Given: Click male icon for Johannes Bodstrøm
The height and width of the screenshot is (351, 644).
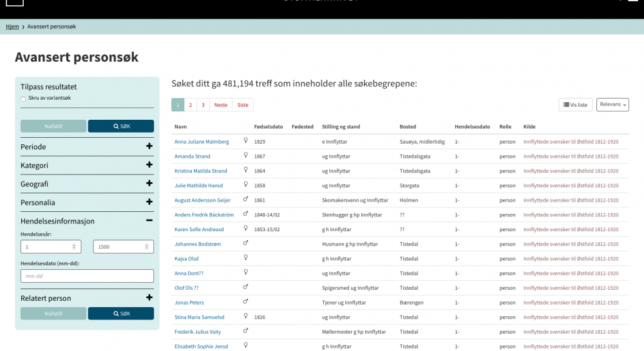Looking at the screenshot, I should pyautogui.click(x=245, y=243).
